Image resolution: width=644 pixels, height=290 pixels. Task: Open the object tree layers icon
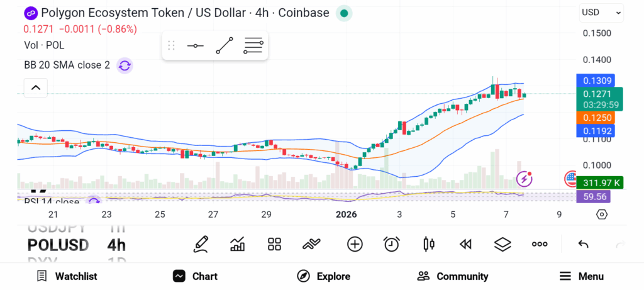pos(502,244)
